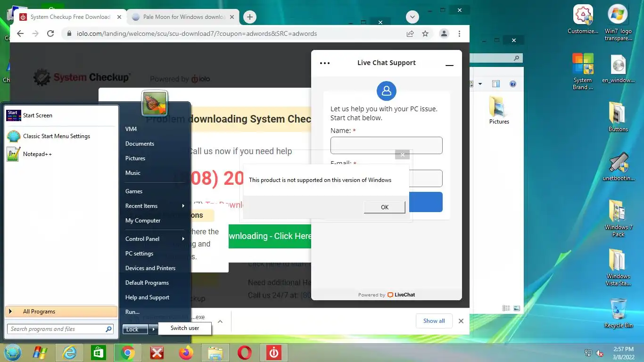Click the iolo power taskbar icon
644x362 pixels.
273,353
